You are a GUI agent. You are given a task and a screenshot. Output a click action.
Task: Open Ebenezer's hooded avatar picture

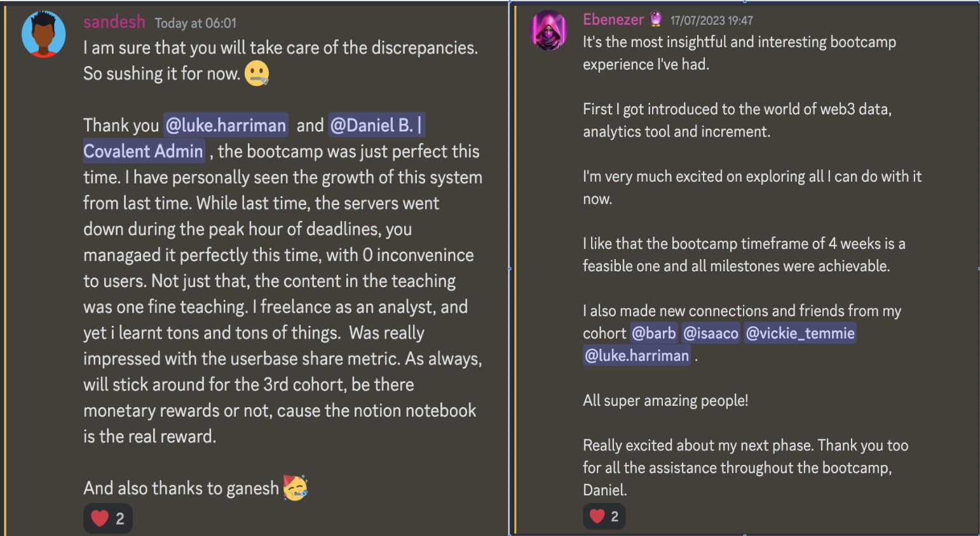pyautogui.click(x=549, y=30)
